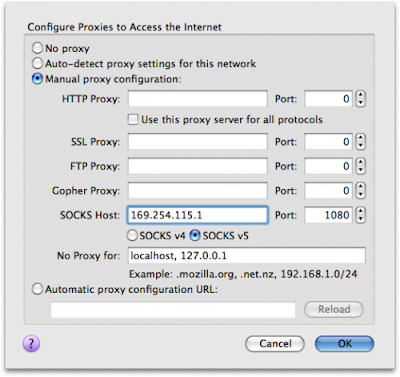
Task: Enable Use this proxy server for all protocols
Action: 133,119
